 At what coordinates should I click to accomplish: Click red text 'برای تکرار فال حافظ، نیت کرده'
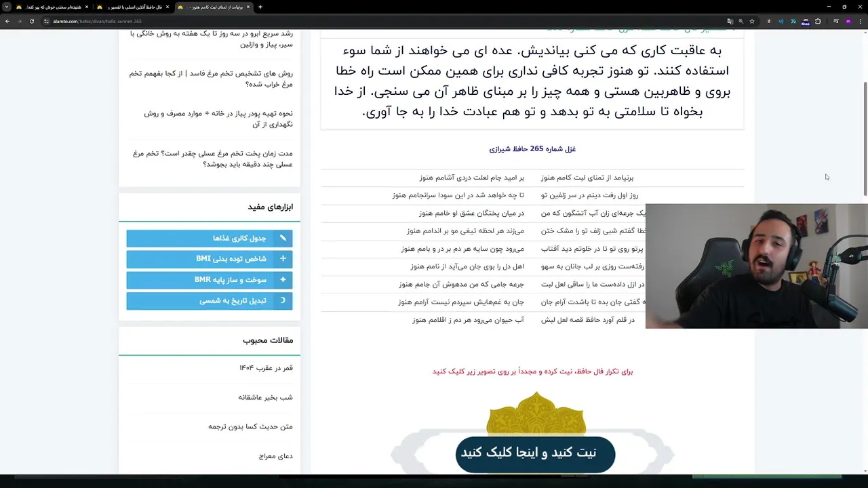pyautogui.click(x=532, y=371)
